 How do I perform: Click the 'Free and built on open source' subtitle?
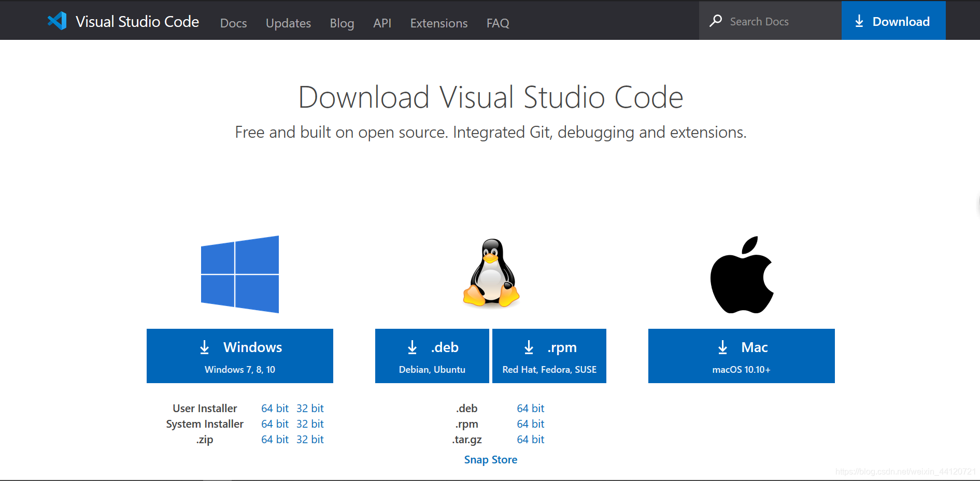(491, 133)
